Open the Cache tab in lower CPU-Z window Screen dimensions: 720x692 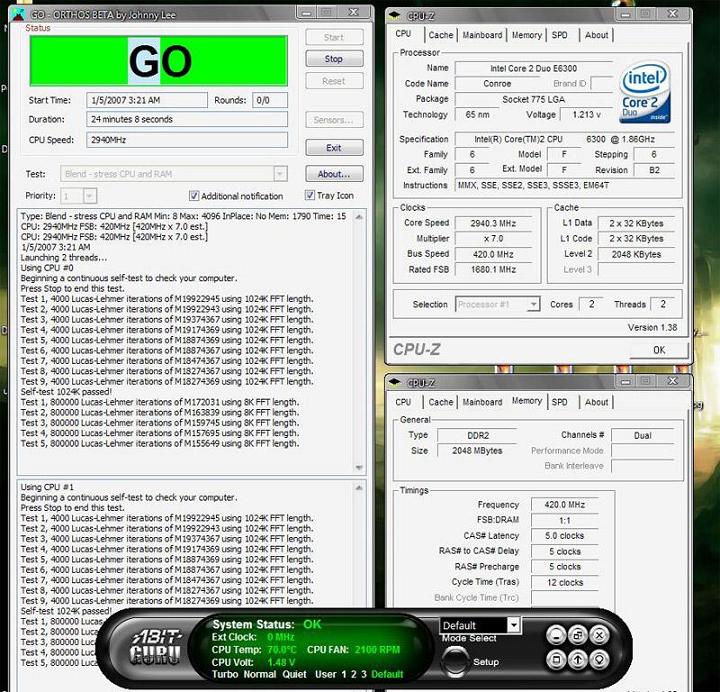(x=440, y=402)
